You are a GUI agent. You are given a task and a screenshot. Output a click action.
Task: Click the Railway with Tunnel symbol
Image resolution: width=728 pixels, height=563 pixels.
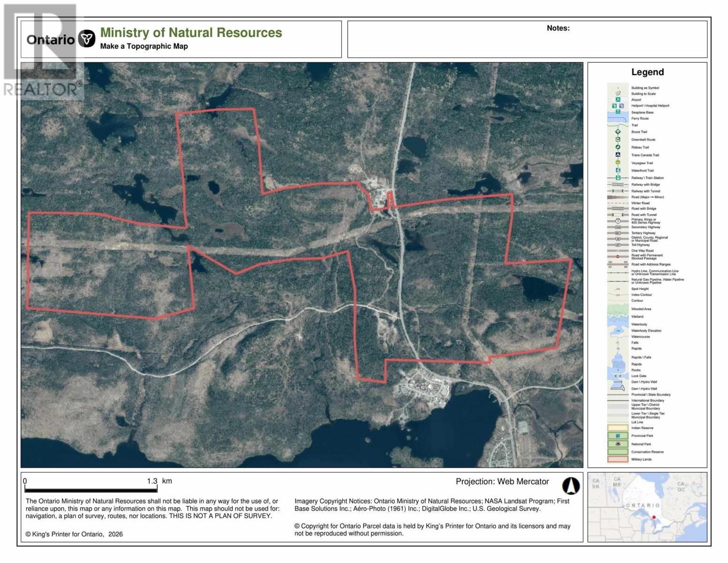(x=618, y=191)
